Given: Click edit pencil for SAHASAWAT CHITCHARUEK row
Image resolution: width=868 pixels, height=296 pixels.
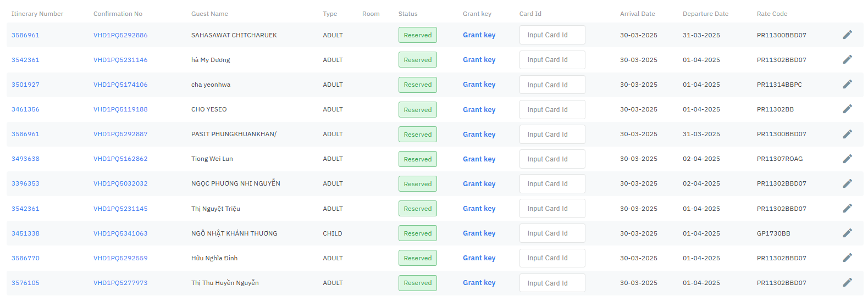Looking at the screenshot, I should coord(847,35).
